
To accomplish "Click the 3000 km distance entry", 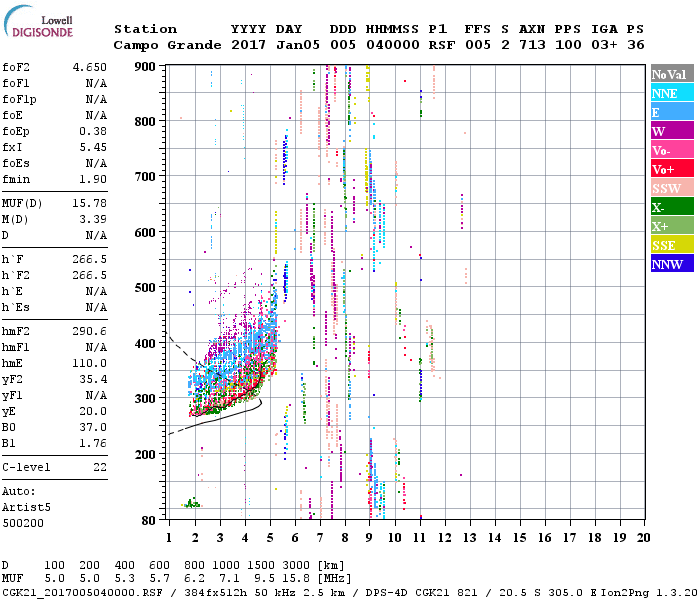I will tap(296, 565).
